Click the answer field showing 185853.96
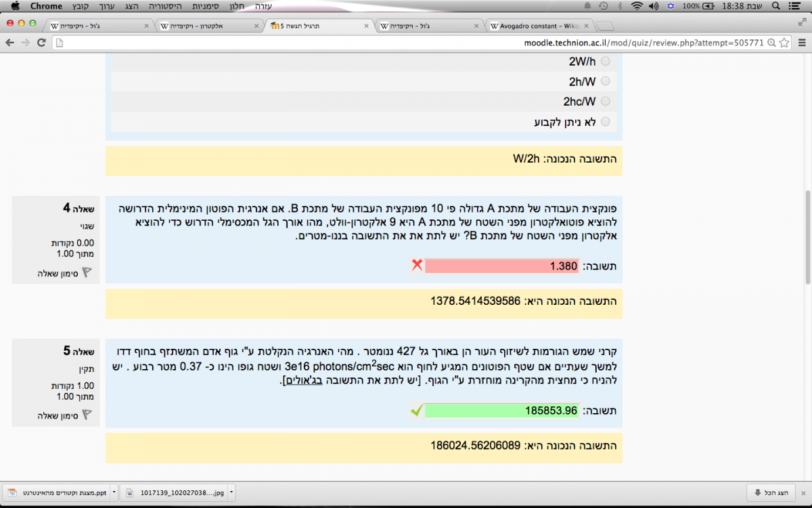Viewport: 812px width, 508px height. click(501, 410)
